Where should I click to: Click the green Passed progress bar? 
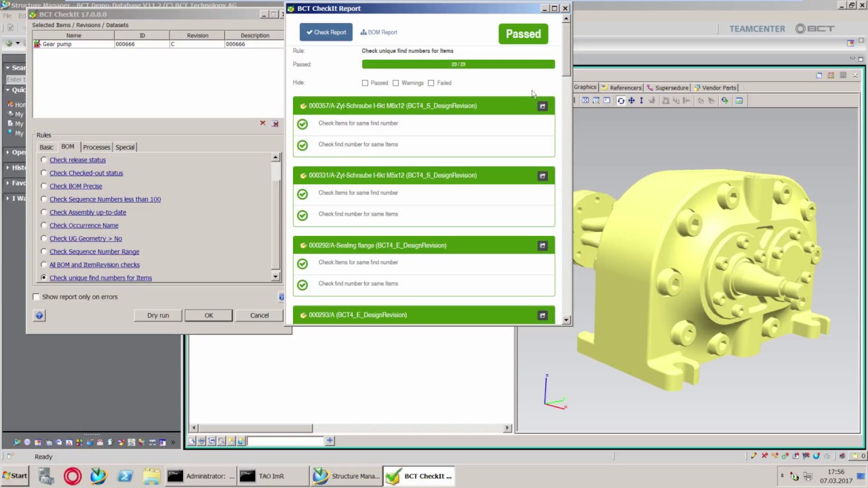tap(458, 64)
